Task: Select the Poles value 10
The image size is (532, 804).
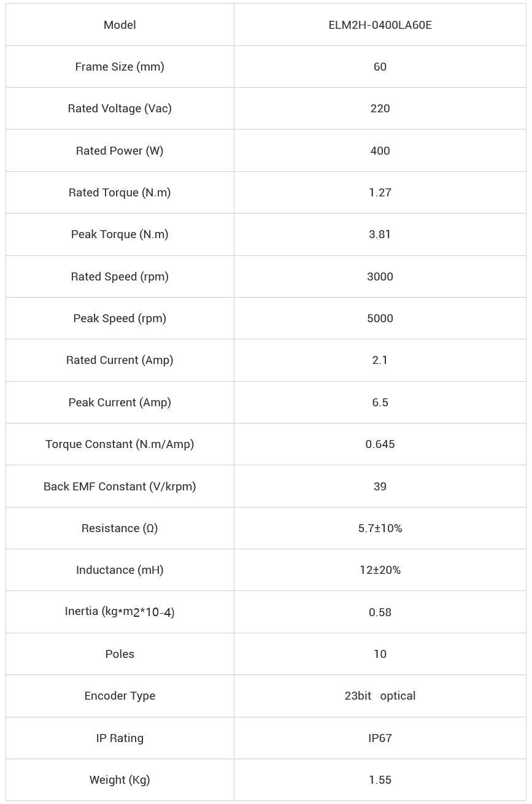Action: [x=380, y=654]
